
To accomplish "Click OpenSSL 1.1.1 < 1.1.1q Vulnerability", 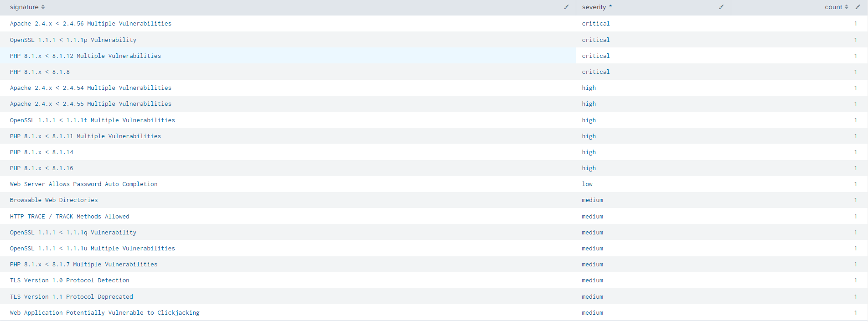I will point(73,233).
